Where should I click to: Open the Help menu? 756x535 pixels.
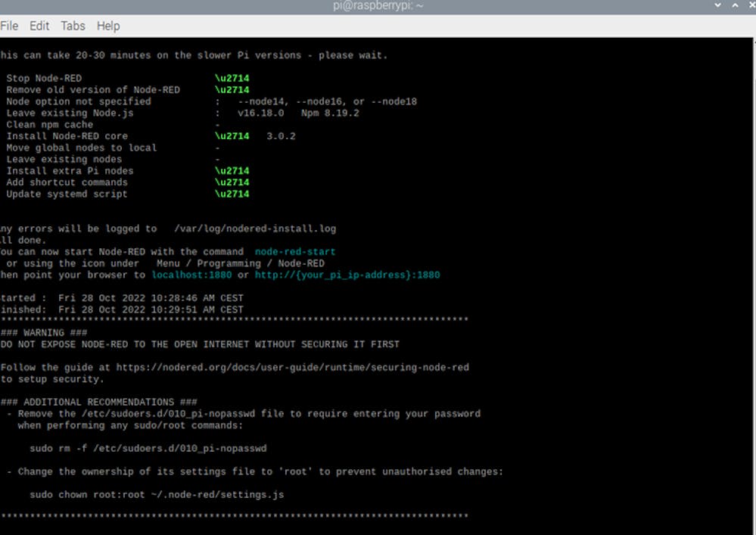108,26
